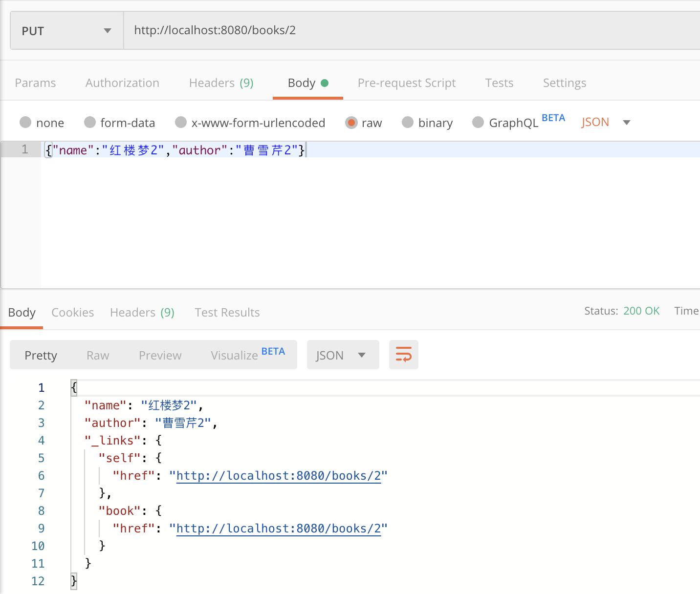Expand the JSON body format dropdown
The image size is (700, 594).
(x=606, y=122)
